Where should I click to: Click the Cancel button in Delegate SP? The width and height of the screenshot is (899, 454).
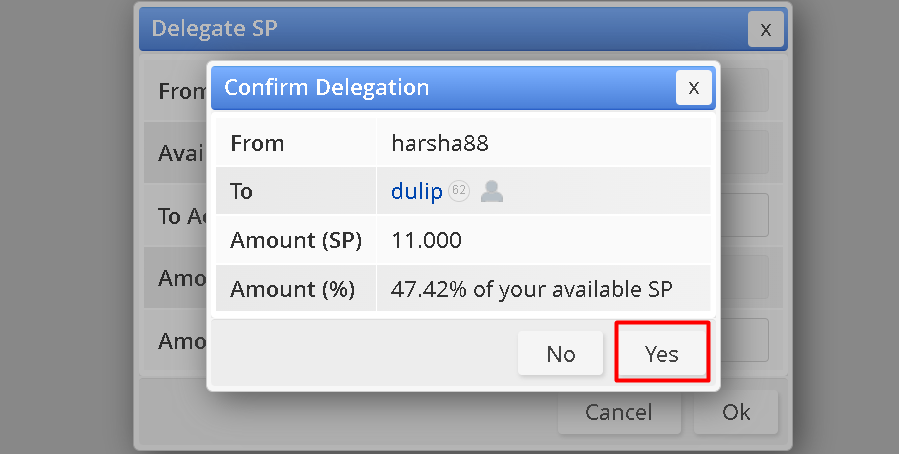tap(619, 412)
